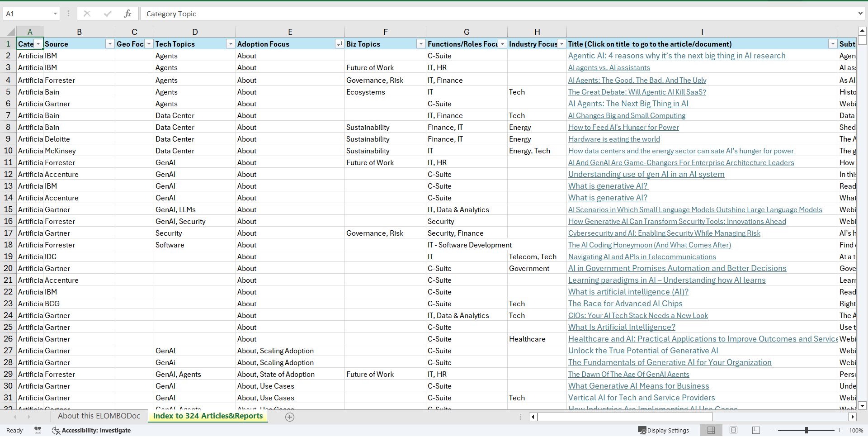Select column I header
The height and width of the screenshot is (437, 868).
702,32
